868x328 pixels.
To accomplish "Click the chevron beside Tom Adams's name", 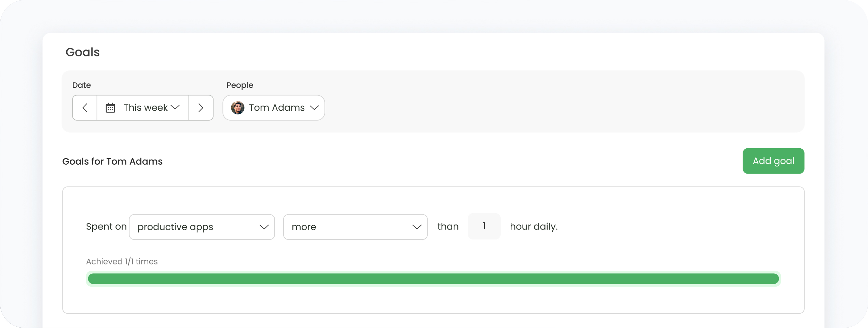I will tap(315, 108).
